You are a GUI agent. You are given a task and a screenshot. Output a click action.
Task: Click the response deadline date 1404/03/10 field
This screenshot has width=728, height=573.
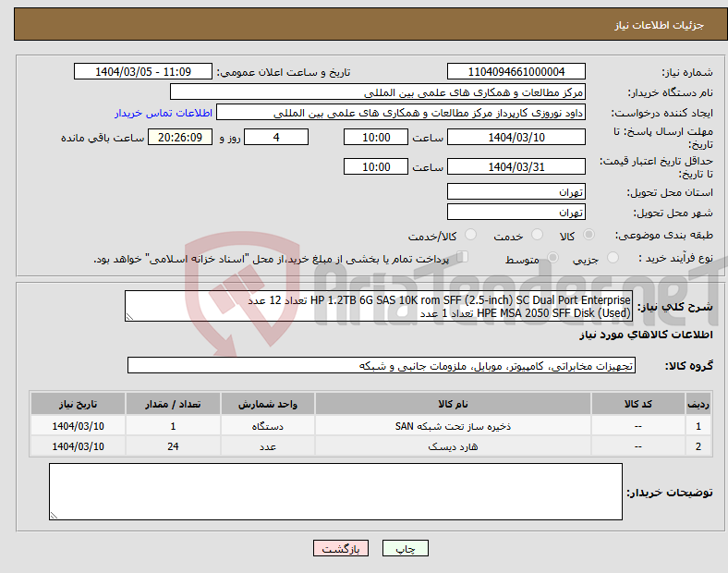point(516,138)
